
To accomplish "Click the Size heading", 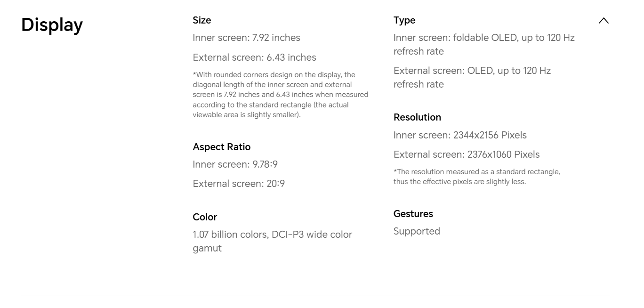I will coord(201,20).
